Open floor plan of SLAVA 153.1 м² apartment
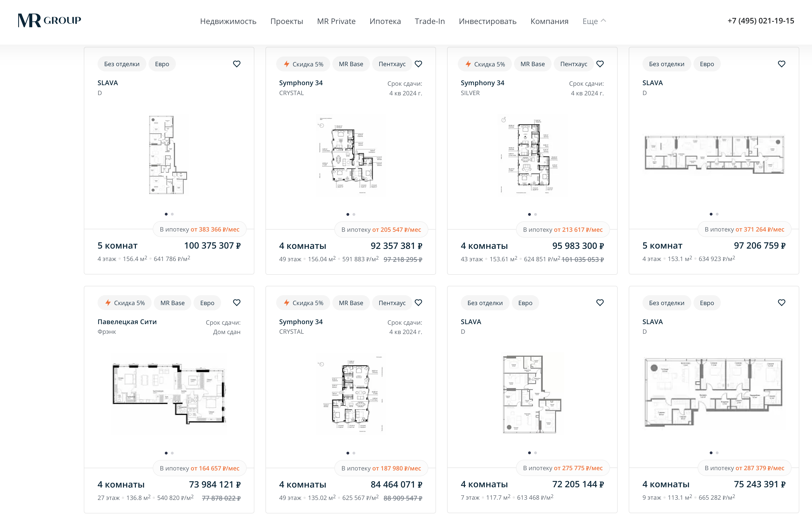The image size is (812, 522). (714, 155)
